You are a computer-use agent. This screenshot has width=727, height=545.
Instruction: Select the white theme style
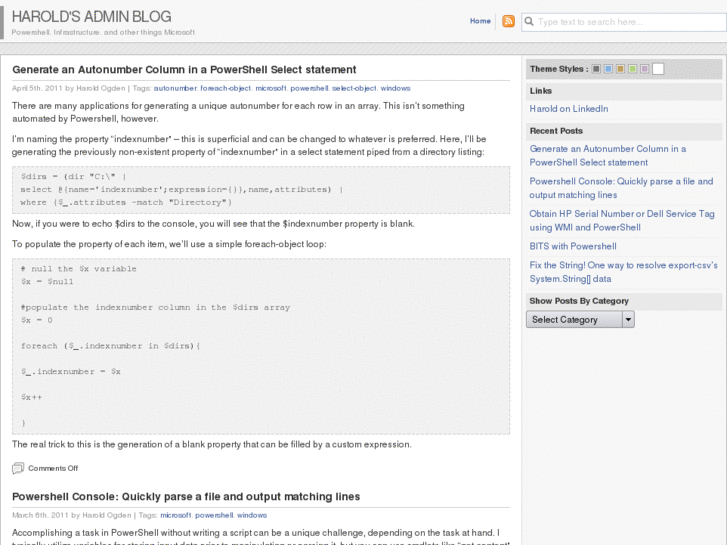tap(658, 69)
